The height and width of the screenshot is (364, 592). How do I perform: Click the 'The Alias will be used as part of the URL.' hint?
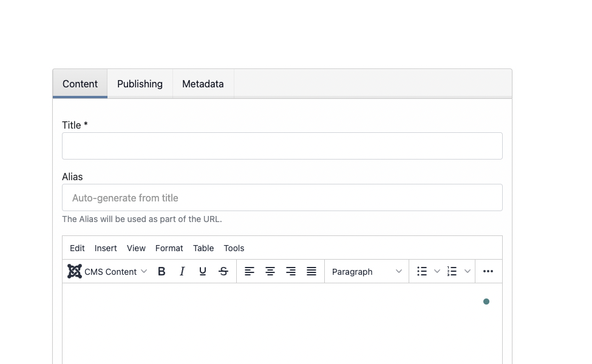[142, 219]
